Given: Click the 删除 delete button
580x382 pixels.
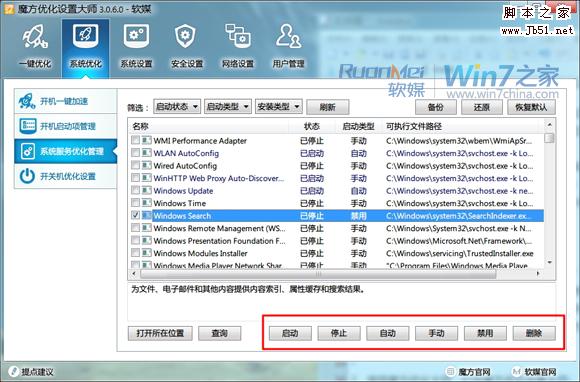Looking at the screenshot, I should coord(534,333).
